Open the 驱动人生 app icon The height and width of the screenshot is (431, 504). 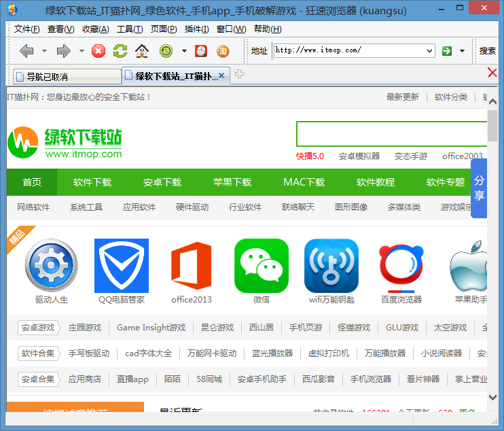(x=52, y=265)
